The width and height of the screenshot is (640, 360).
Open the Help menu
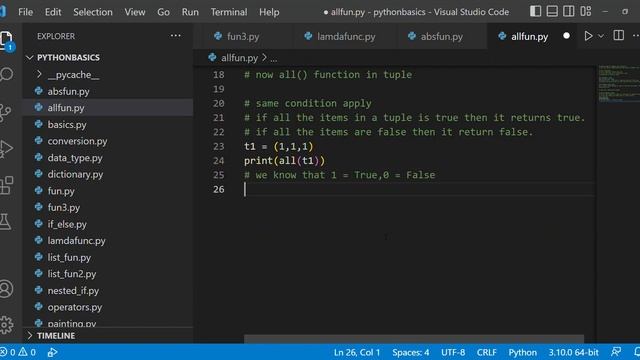tap(269, 12)
